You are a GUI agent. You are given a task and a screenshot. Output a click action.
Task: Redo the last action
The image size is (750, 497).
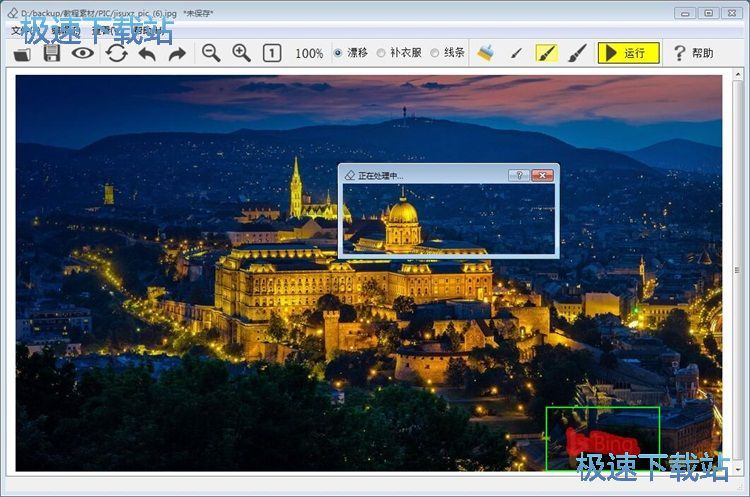177,54
